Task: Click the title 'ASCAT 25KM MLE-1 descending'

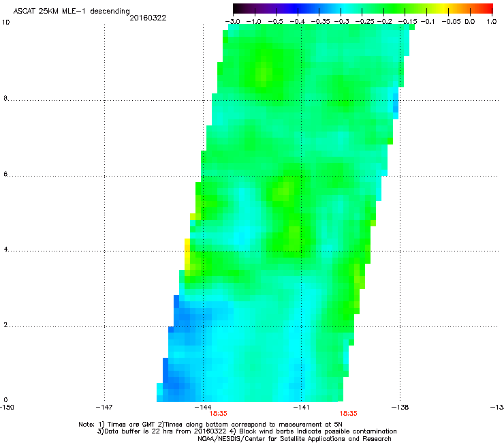Action: (72, 11)
